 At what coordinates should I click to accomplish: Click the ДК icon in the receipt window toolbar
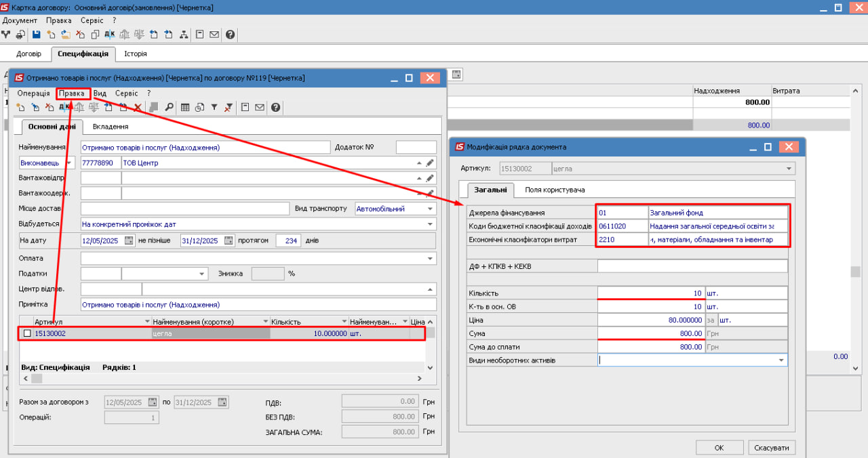64,107
